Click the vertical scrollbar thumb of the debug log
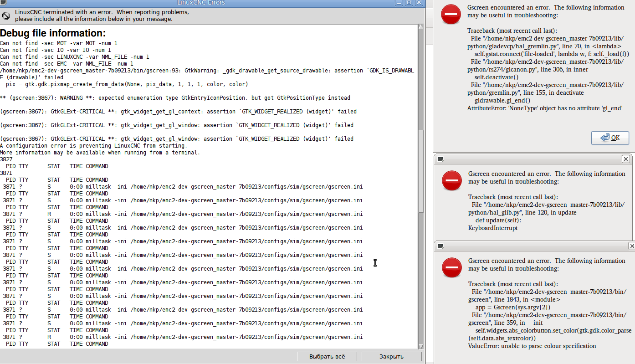This screenshot has width=635, height=364. [421, 171]
